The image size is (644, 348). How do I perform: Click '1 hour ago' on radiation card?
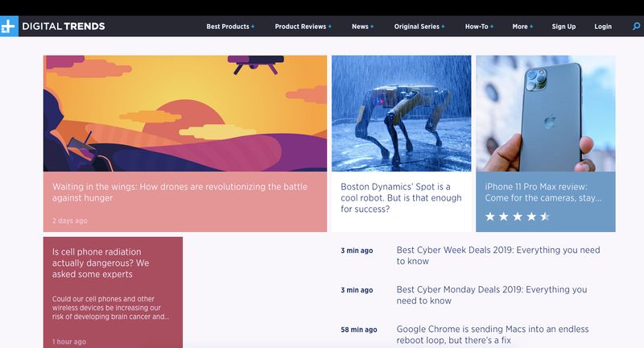click(x=69, y=342)
